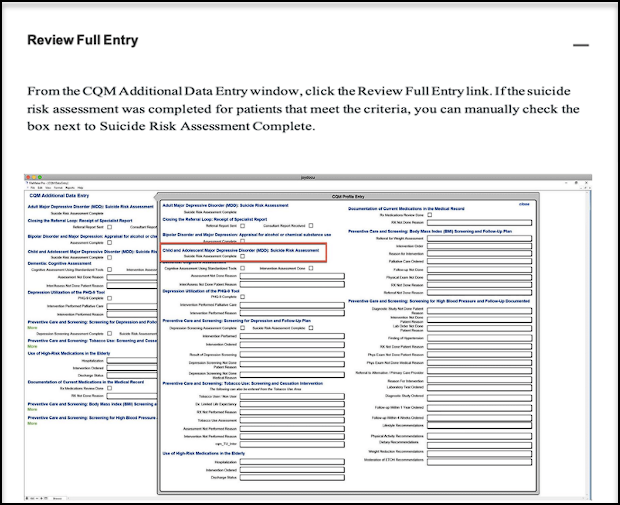Click Physical Exam Not Done field
This screenshot has width=620, height=505.
click(x=479, y=277)
